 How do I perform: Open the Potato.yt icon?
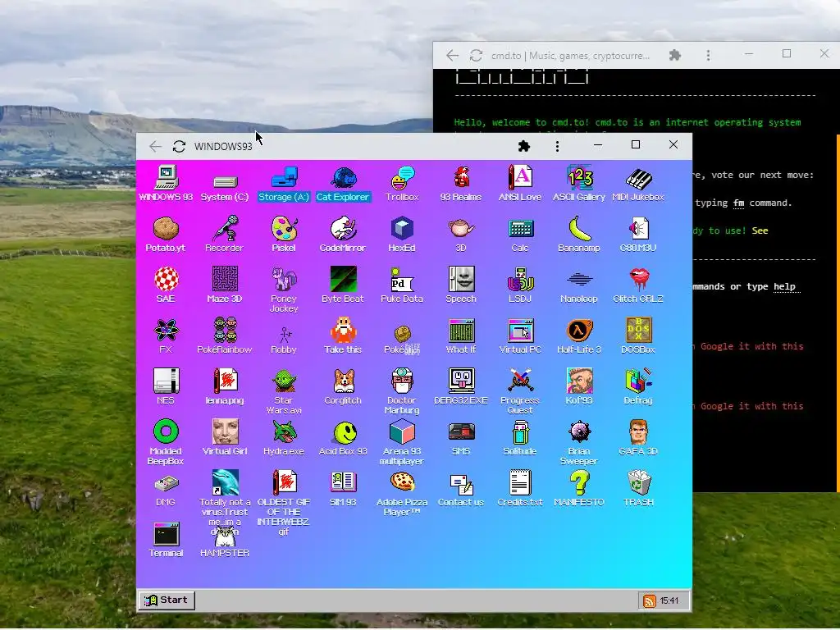pyautogui.click(x=166, y=229)
